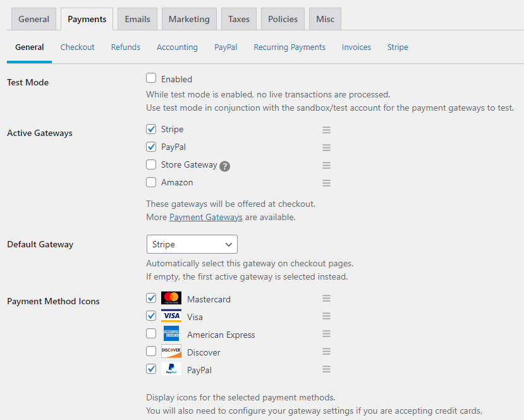524x420 pixels.
Task: Click the Mastercard payment icon
Action: 171,298
